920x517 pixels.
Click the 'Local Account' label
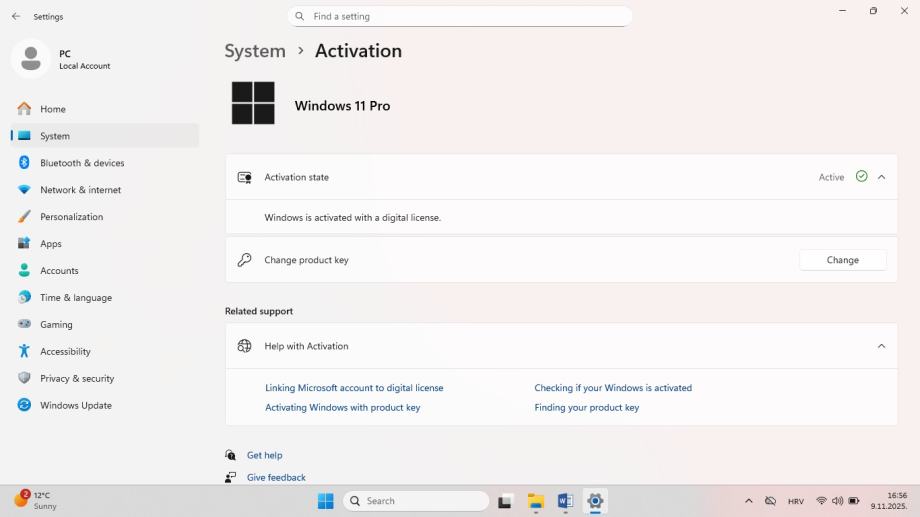(x=84, y=66)
